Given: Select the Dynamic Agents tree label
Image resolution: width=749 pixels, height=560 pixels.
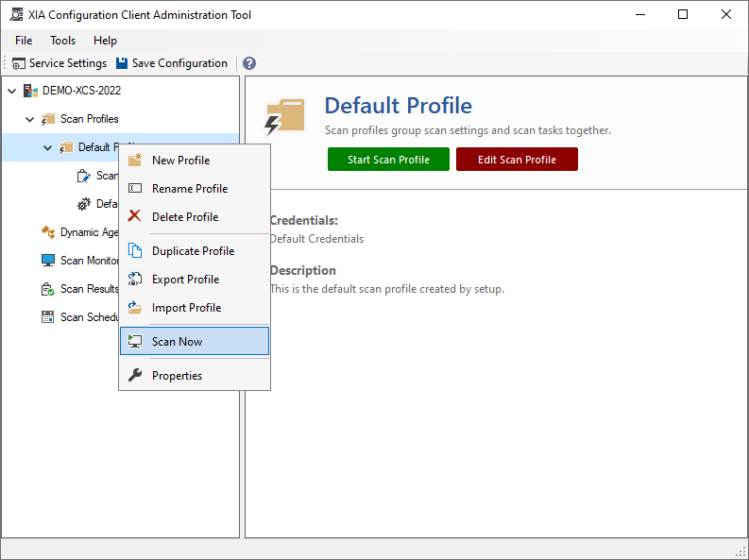Looking at the screenshot, I should click(89, 232).
